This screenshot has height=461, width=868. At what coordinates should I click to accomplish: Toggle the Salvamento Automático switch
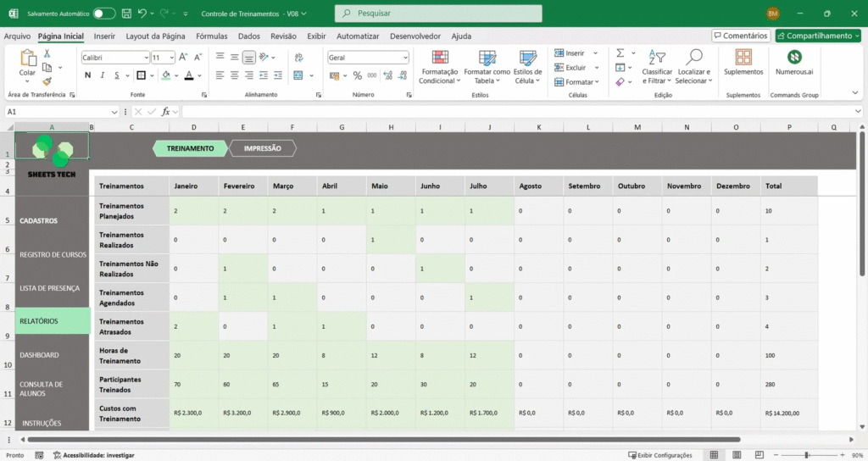click(104, 14)
